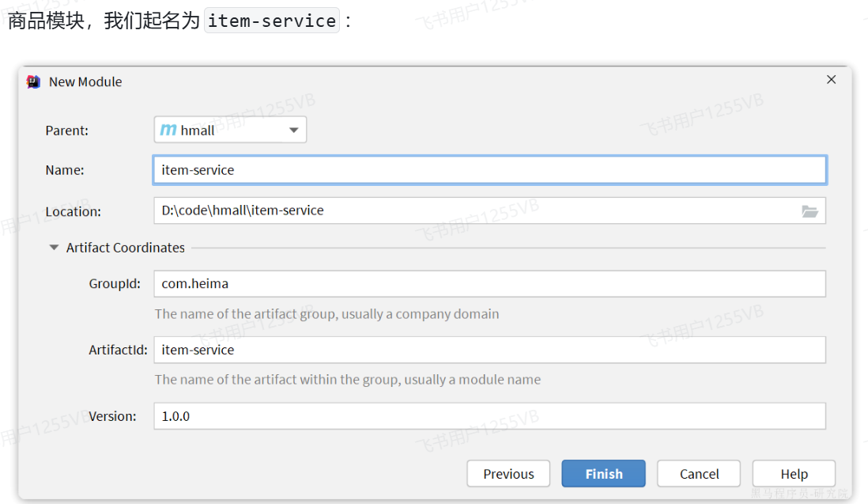This screenshot has width=868, height=504.
Task: Click into the Location path field
Action: point(474,210)
